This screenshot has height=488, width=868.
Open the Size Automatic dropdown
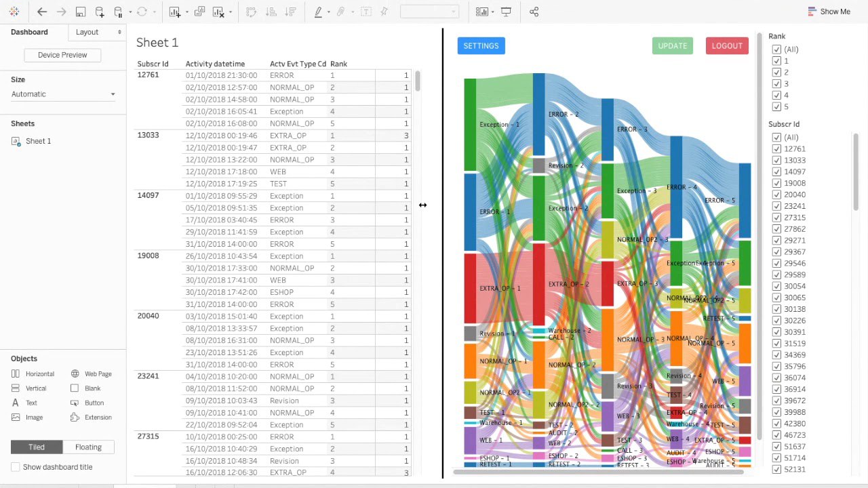point(63,94)
